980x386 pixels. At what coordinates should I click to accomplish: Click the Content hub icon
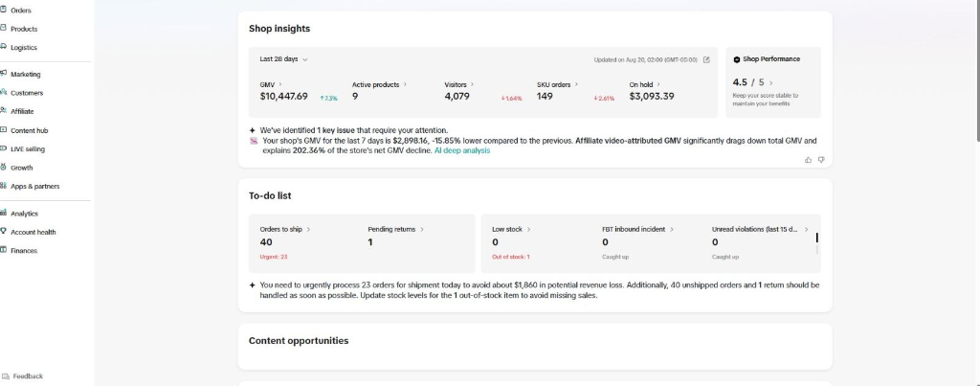coord(3,130)
